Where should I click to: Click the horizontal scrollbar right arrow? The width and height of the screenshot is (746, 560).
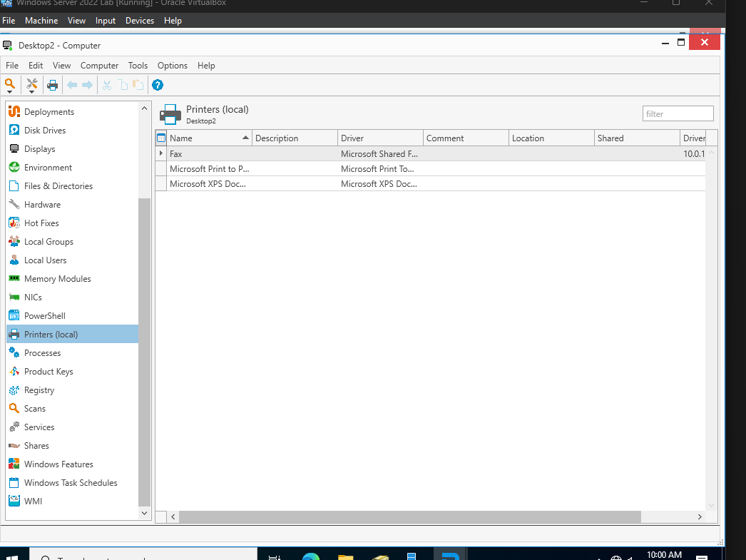click(x=700, y=516)
